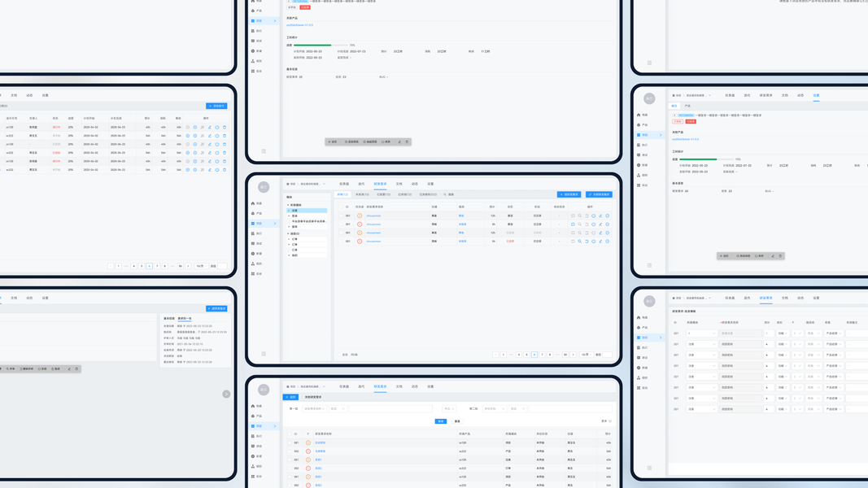868x488 pixels.
Task: Open 执行 icon in module-tree window sidebar
Action: point(253,233)
